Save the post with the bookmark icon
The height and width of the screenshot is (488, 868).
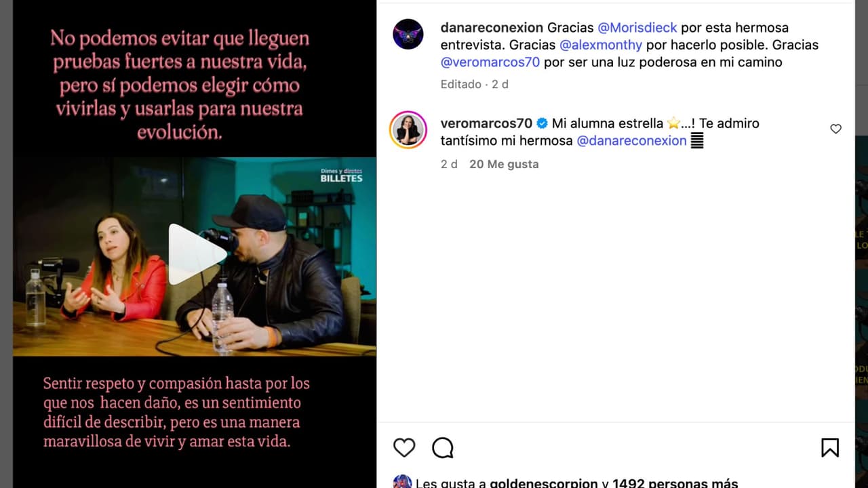click(830, 447)
